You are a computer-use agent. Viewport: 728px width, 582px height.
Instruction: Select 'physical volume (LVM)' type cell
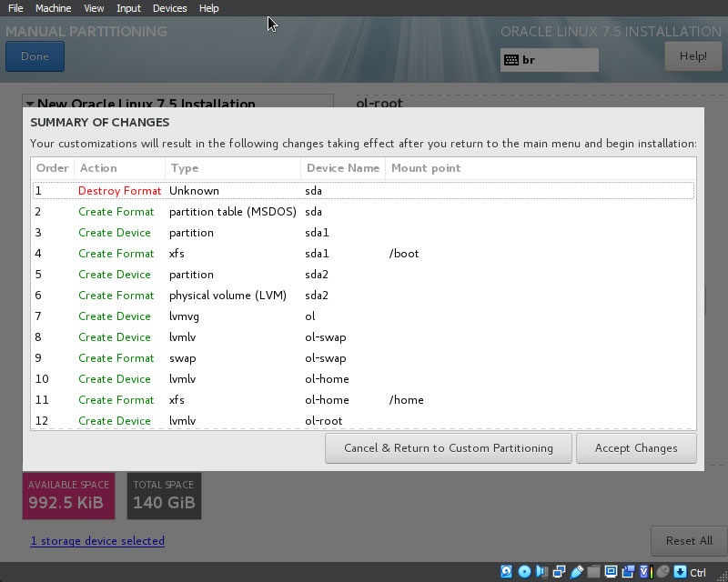click(227, 296)
